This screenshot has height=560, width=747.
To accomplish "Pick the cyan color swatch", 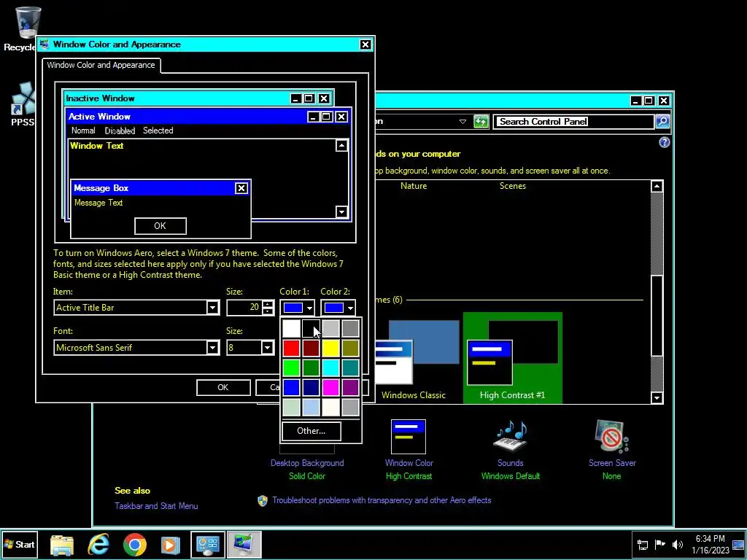I will coord(330,367).
